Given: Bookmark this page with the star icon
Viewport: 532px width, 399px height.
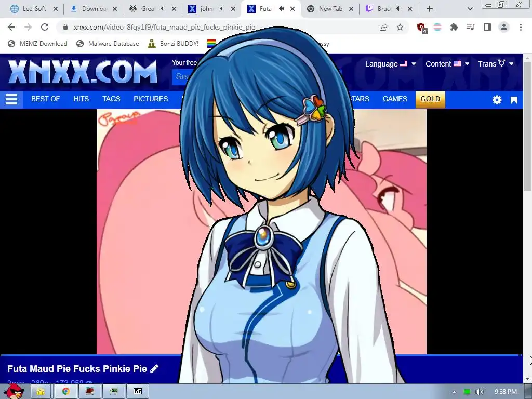Looking at the screenshot, I should [x=400, y=27].
